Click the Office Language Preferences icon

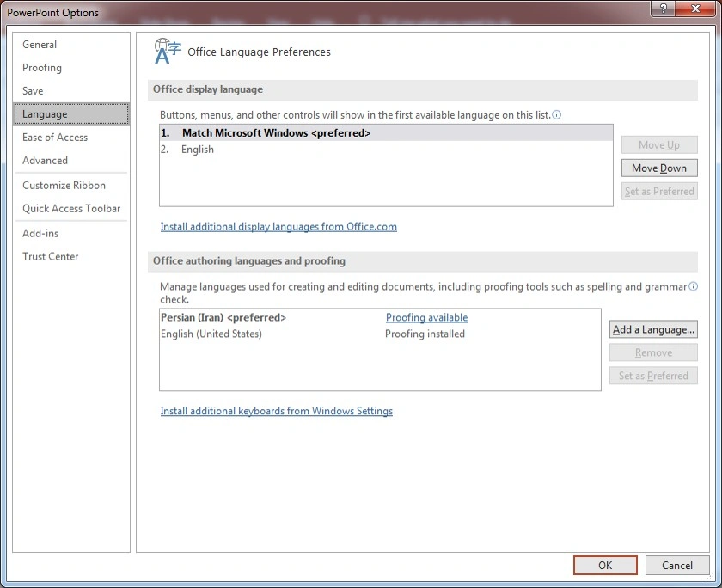(167, 52)
